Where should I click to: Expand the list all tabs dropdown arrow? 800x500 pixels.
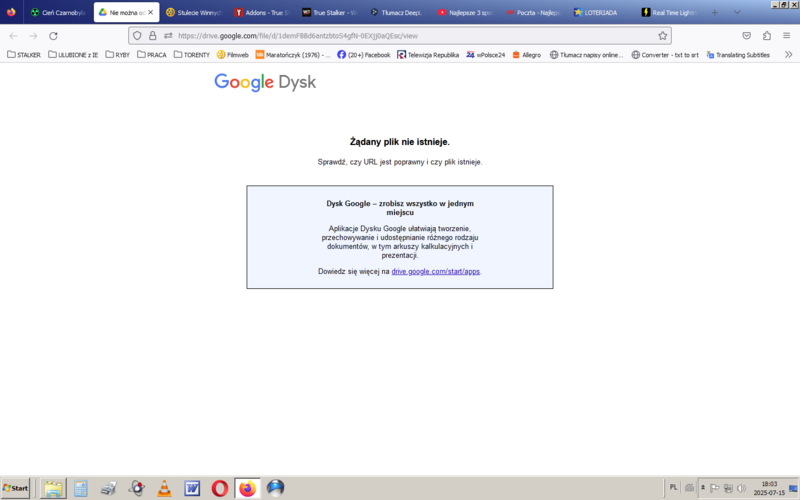click(x=737, y=12)
